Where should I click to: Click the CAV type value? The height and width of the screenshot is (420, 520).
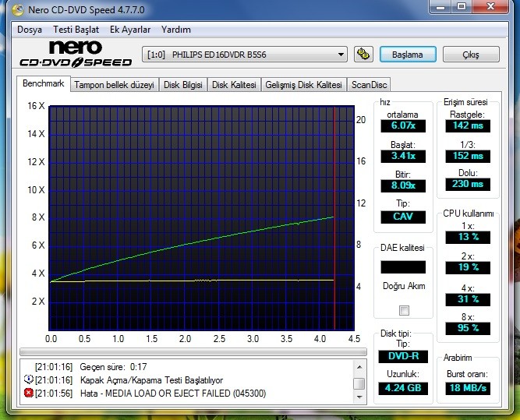[x=403, y=217]
